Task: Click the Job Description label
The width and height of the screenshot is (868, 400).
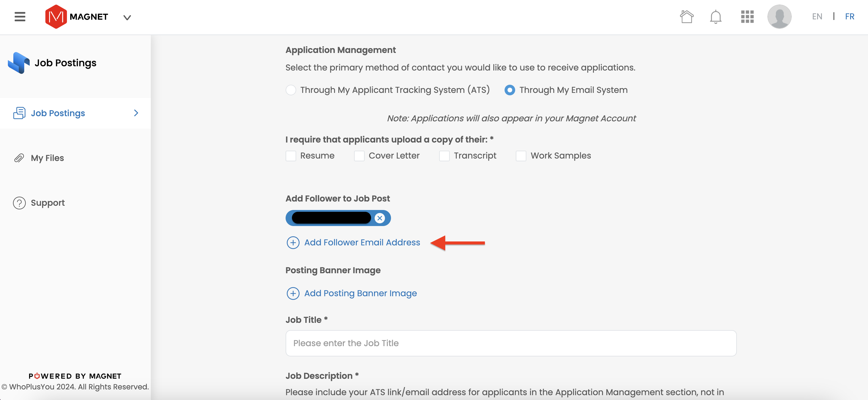Action: click(x=322, y=376)
